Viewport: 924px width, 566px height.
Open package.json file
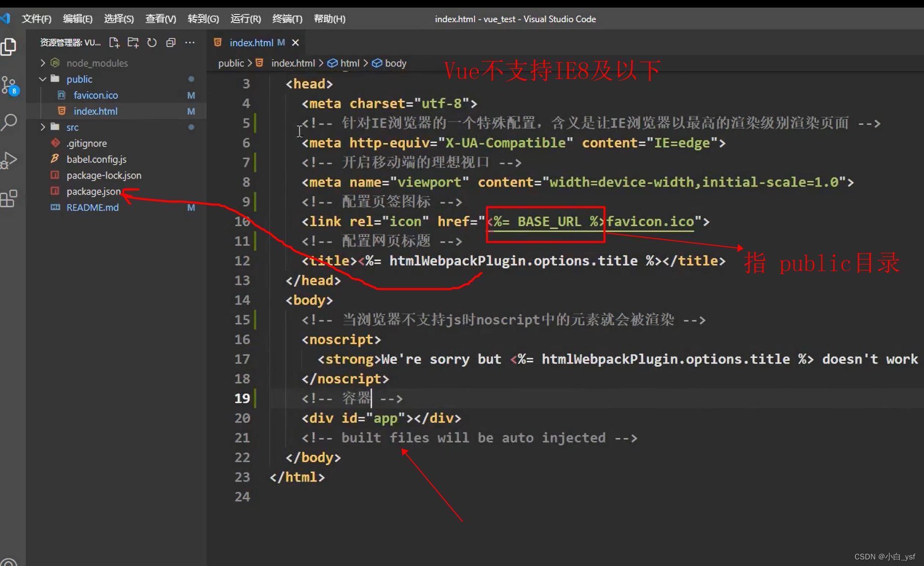tap(94, 191)
